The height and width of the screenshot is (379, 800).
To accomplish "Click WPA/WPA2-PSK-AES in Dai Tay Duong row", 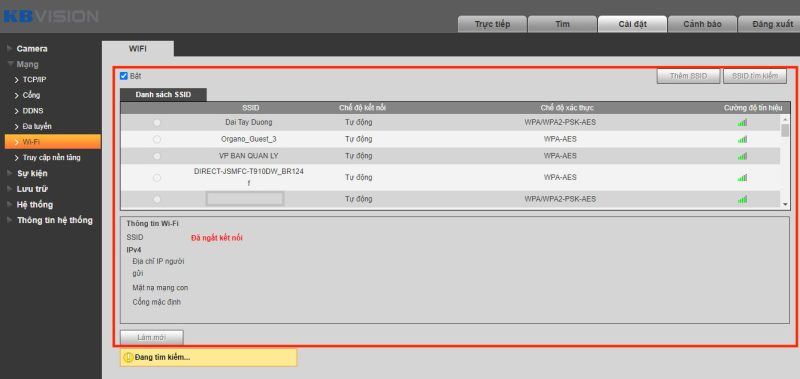I will pos(560,122).
